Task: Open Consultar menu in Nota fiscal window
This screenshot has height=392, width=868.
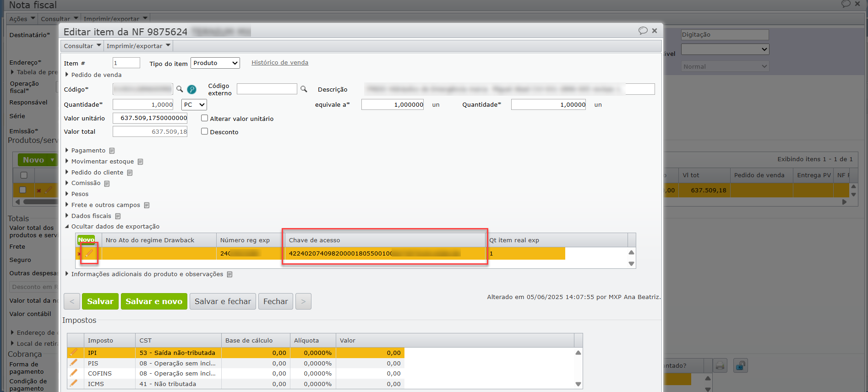Action: (59, 19)
